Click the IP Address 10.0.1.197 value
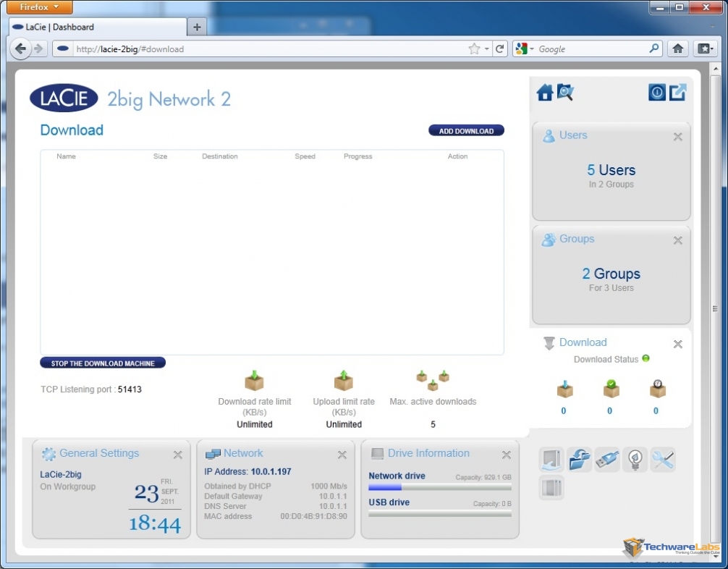This screenshot has height=569, width=728. (x=271, y=471)
